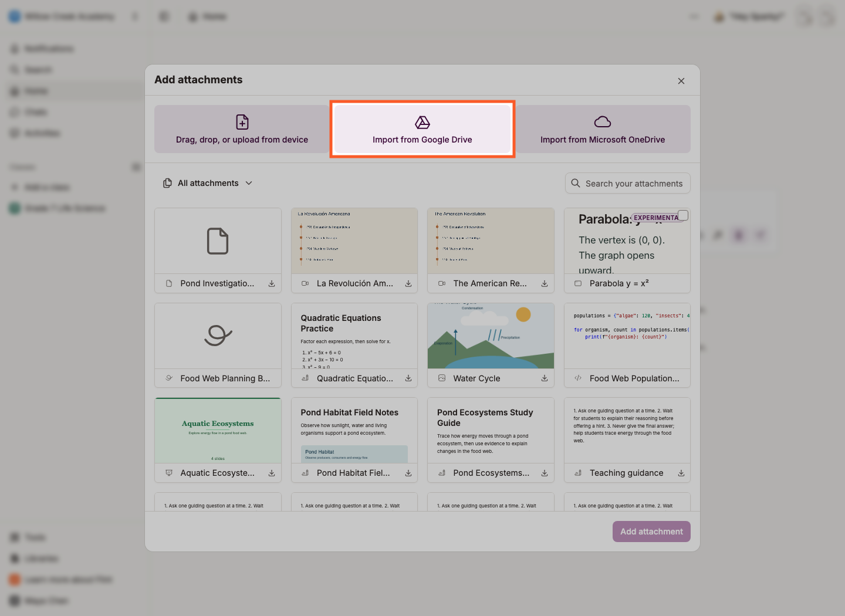Select Import from Microsoft OneDrive
The height and width of the screenshot is (616, 845).
[603, 129]
